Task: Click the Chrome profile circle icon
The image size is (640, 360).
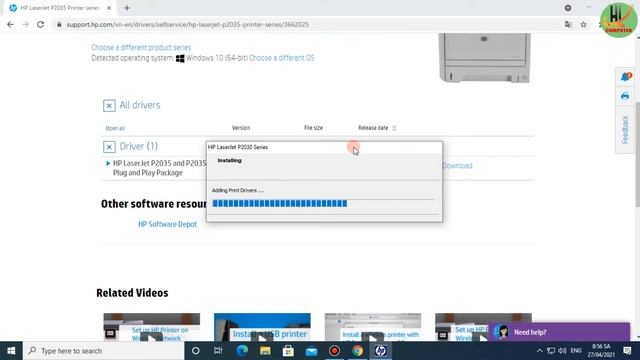Action: 568,8
